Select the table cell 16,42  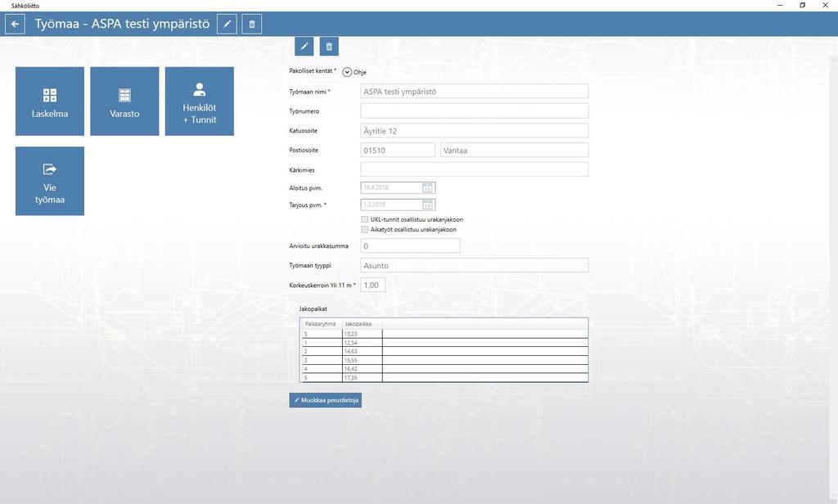363,369
